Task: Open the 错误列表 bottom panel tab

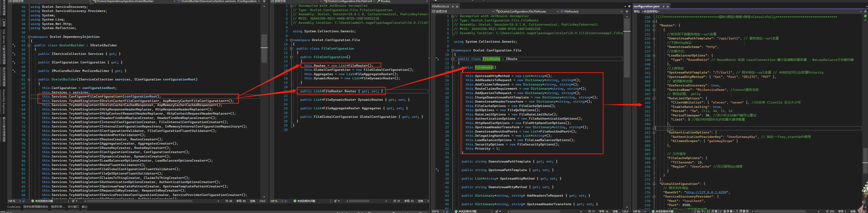Action: point(58,207)
